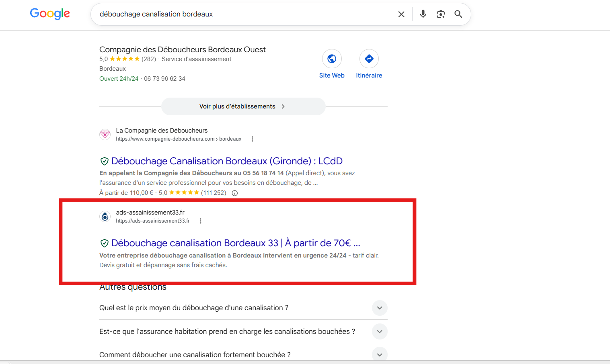Open Débouchage Canalisation Bordeaux (Gironde) : LCdD link
The image size is (610, 364).
point(227,161)
